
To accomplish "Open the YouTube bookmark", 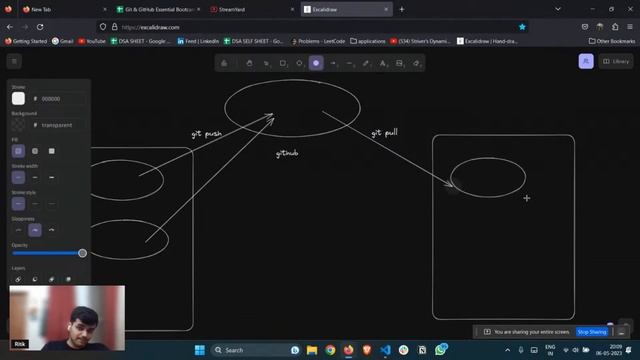I will coord(92,41).
